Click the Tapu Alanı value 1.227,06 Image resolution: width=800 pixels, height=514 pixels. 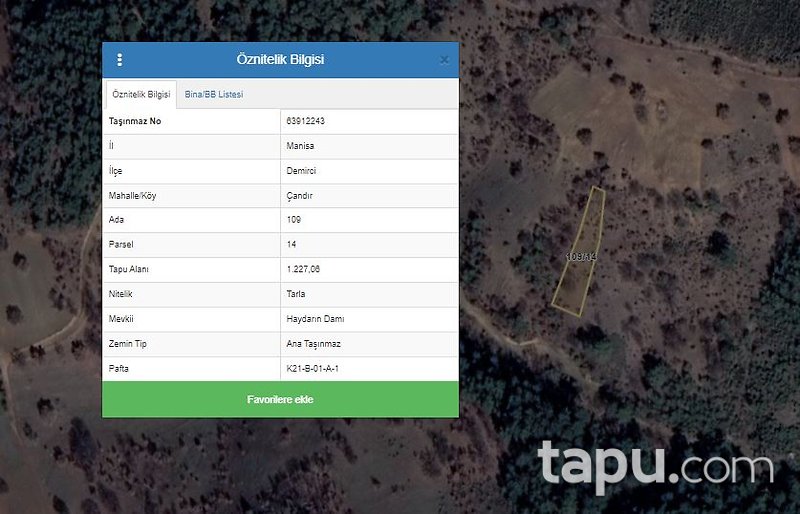pos(303,269)
